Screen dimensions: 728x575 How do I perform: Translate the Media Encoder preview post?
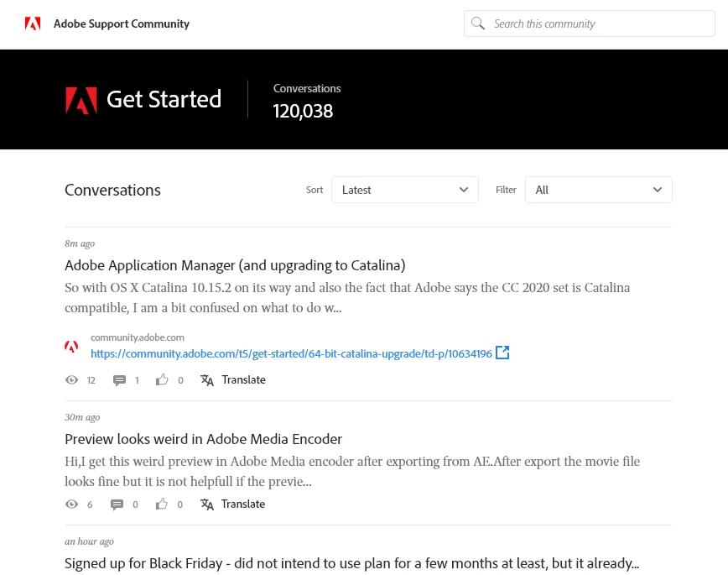coord(243,504)
